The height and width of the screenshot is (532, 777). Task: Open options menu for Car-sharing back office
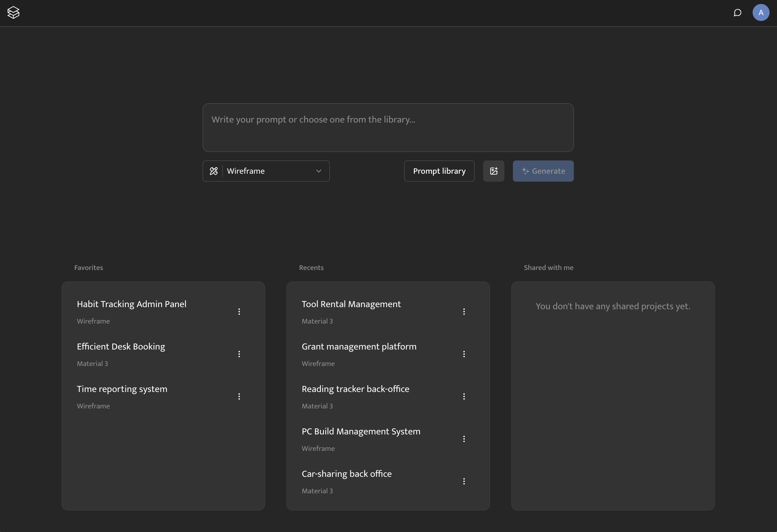(464, 481)
